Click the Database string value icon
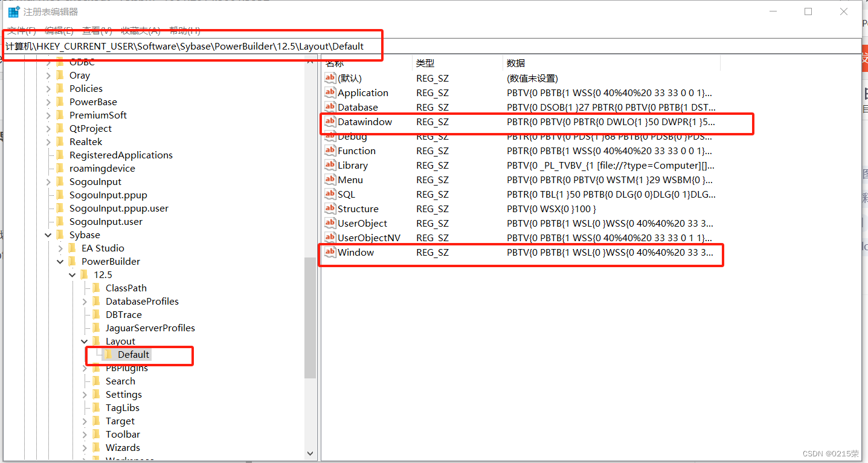Viewport: 868px width, 463px height. (x=330, y=107)
